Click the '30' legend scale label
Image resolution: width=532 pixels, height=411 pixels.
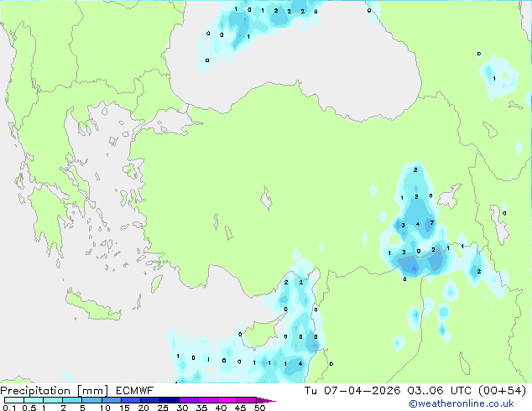[182, 408]
